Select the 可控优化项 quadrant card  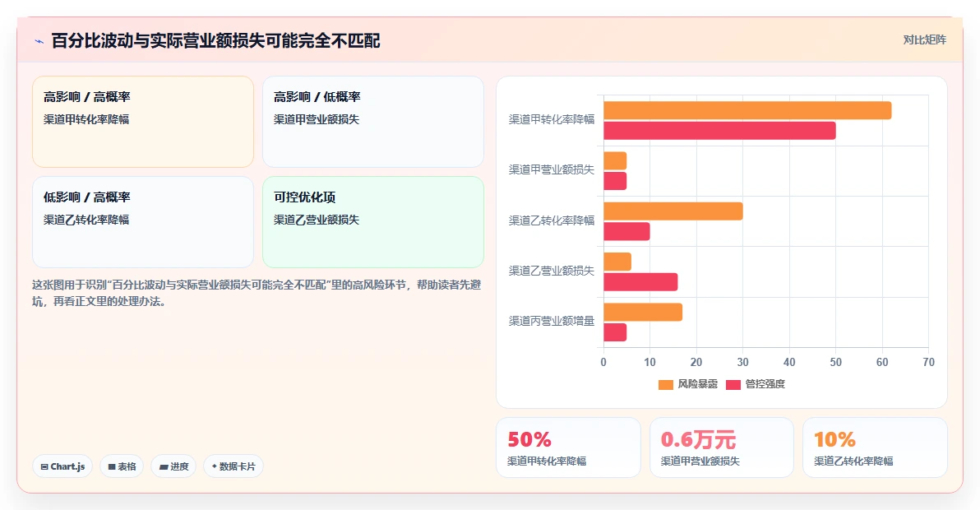click(x=373, y=222)
